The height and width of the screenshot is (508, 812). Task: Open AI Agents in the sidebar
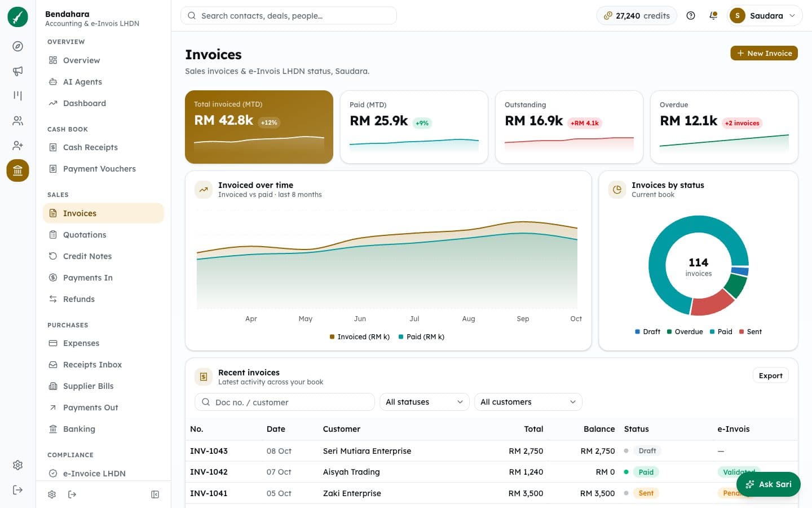pos(103,82)
